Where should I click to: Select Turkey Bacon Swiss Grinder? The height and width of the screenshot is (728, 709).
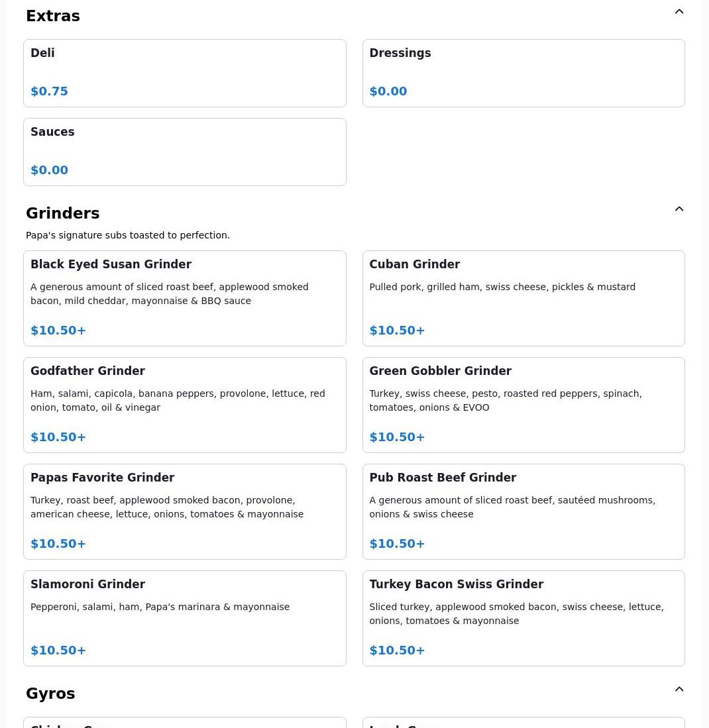coord(523,618)
